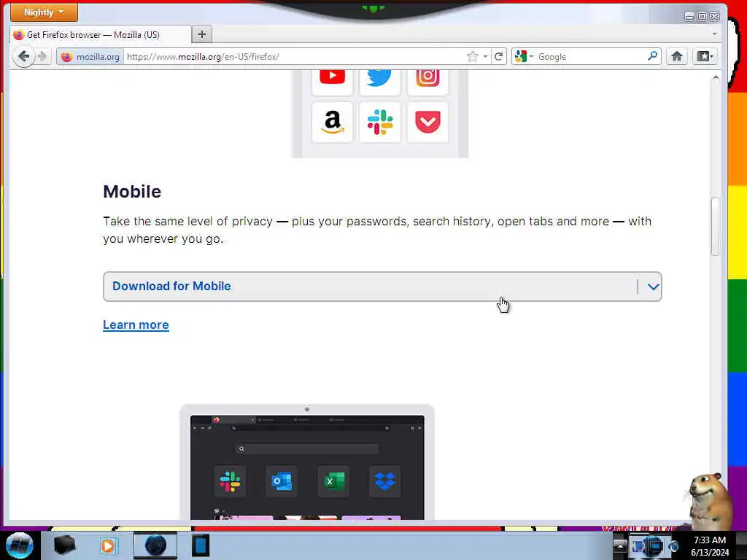Bookmark this page with star icon
Image resolution: width=747 pixels, height=560 pixels.
point(472,57)
